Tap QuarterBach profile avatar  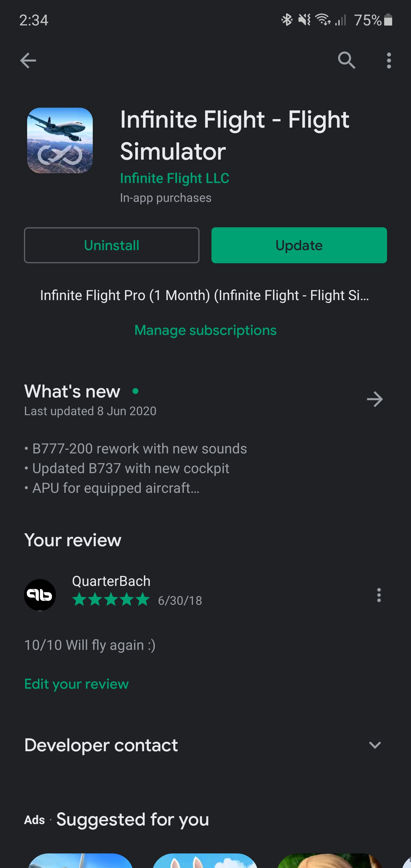click(40, 595)
